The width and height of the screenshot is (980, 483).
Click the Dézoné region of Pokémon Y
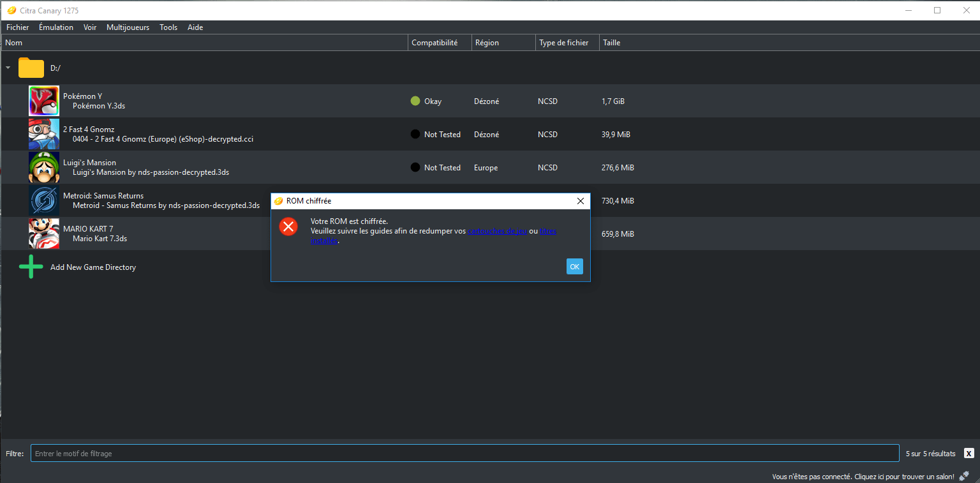coord(487,101)
